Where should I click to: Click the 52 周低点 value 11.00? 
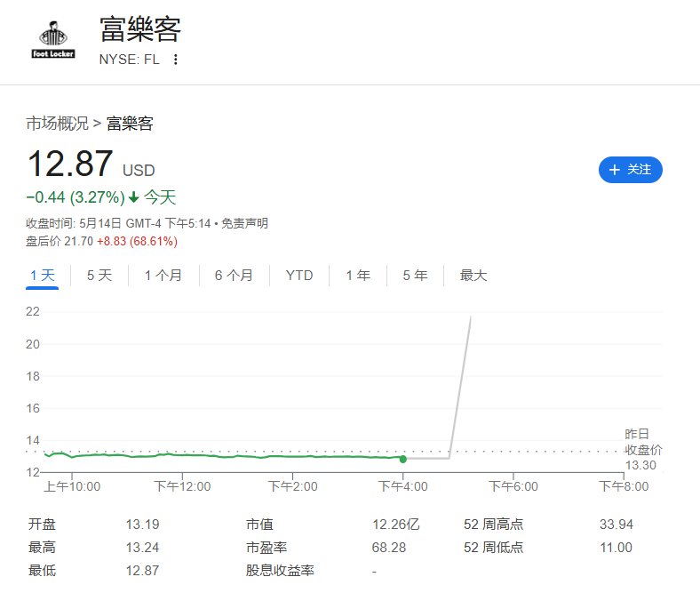[616, 548]
